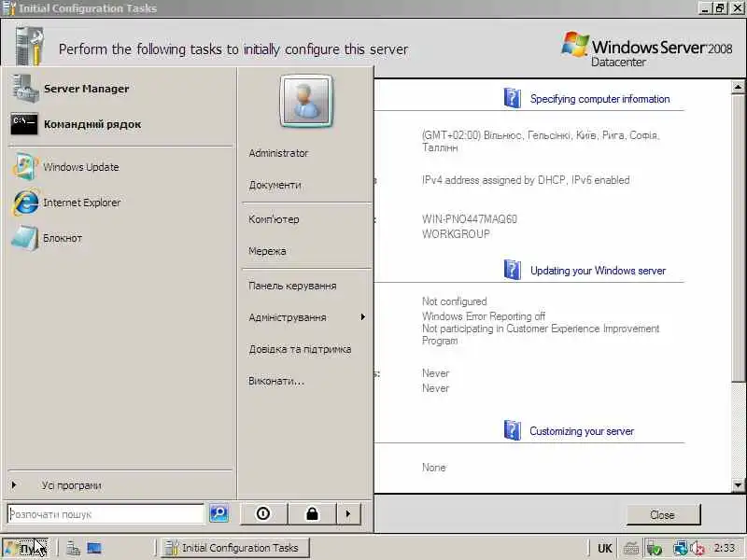This screenshot has height=560, width=747.
Task: Click help icon beside Specifying computer information
Action: tap(512, 98)
